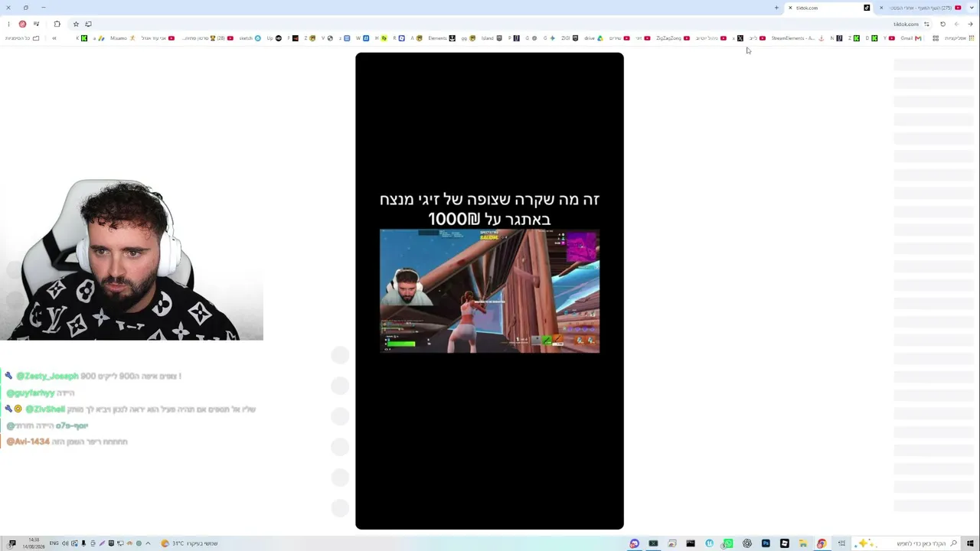The height and width of the screenshot is (551, 980).
Task: Open the all-bookmarks folder
Action: pos(22,38)
